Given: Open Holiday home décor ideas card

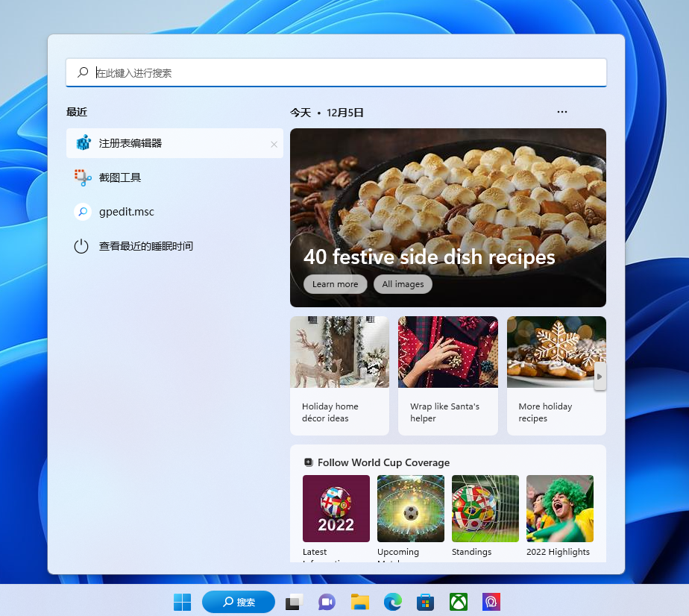Looking at the screenshot, I should point(339,375).
